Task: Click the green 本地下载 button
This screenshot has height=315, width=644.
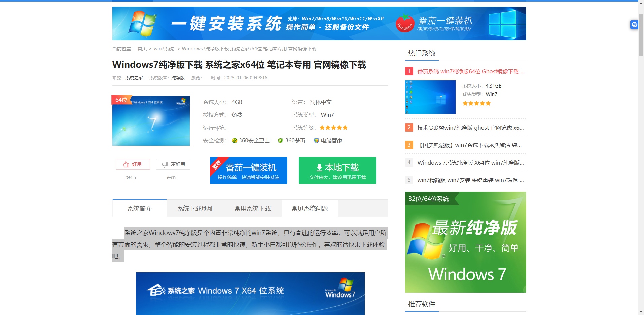Action: click(337, 171)
